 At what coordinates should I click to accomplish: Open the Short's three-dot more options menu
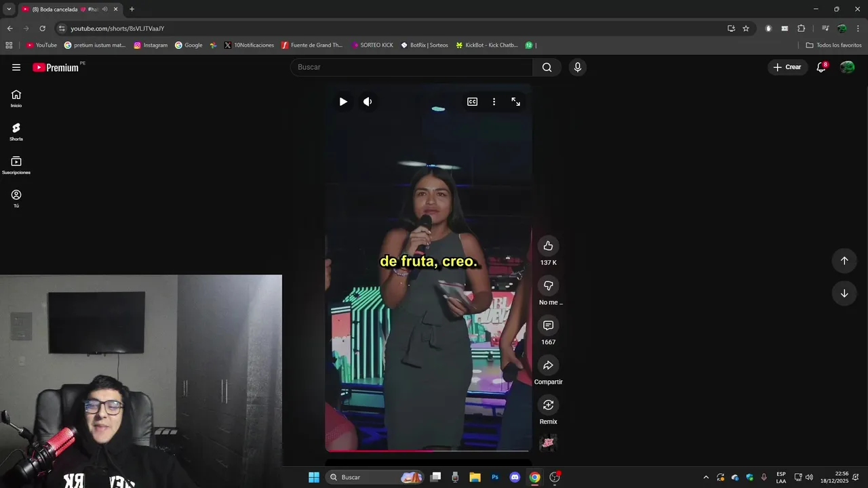[x=494, y=102]
